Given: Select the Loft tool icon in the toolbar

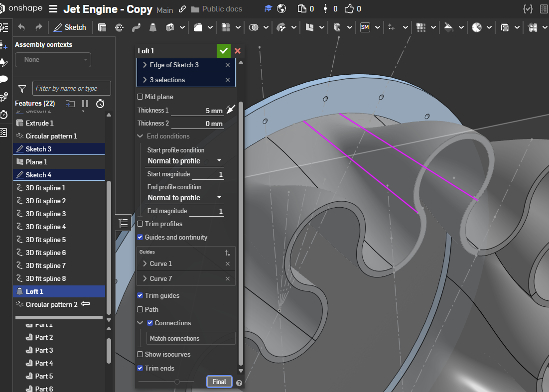Looking at the screenshot, I should (x=153, y=27).
